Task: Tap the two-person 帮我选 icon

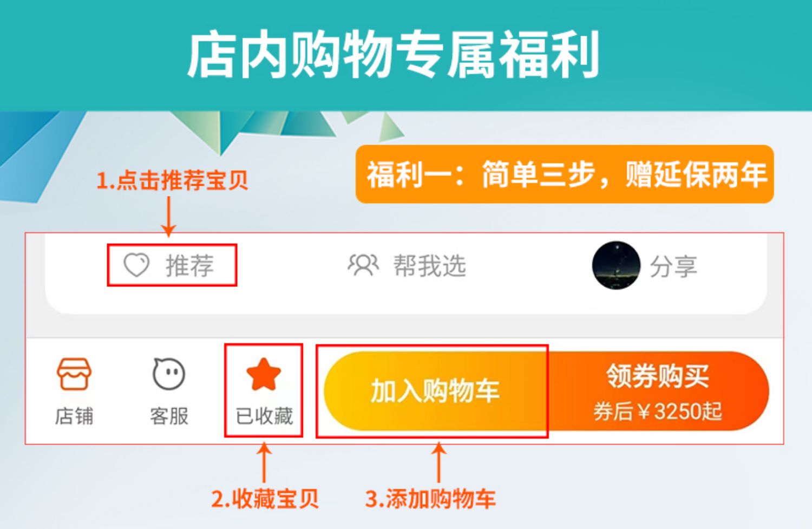Action: [x=362, y=265]
